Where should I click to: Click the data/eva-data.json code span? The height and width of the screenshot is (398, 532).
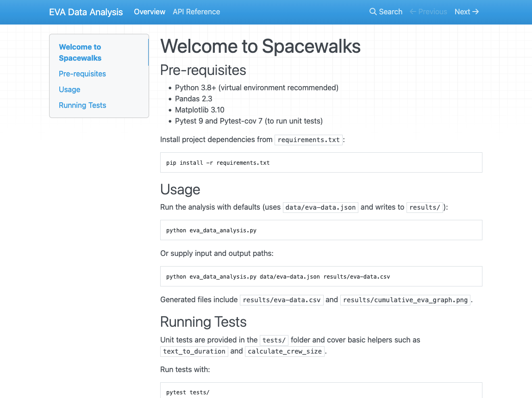click(x=320, y=207)
